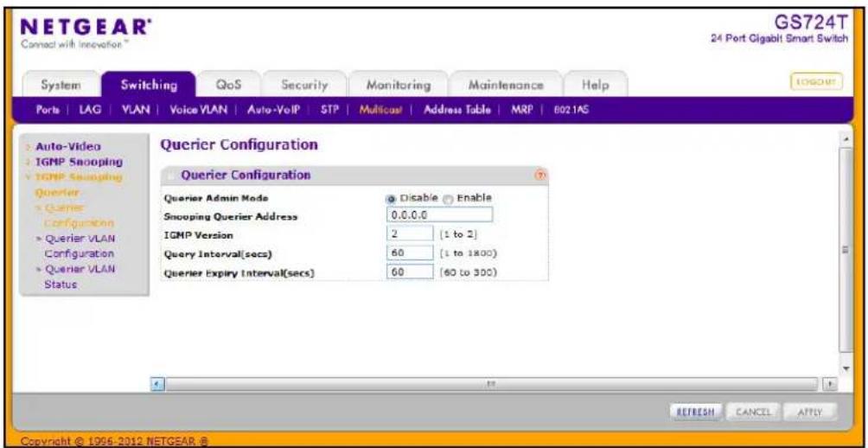
Task: Click the LOGOUT button
Action: coord(816,81)
